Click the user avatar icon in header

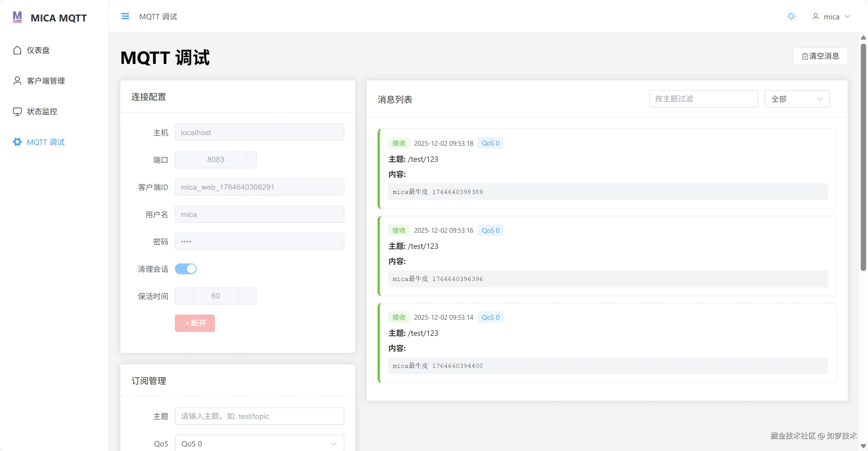(x=816, y=16)
